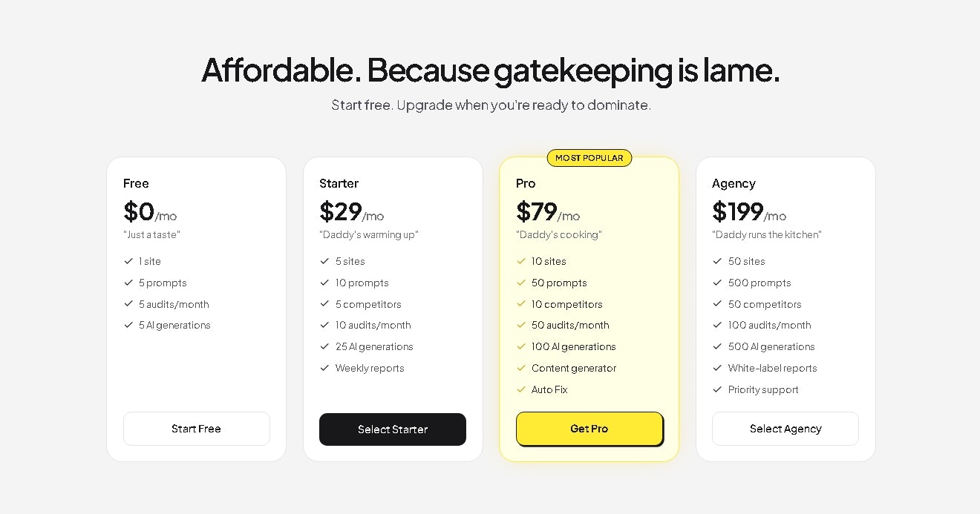980x514 pixels.
Task: Click the '100 AI generations' feature text
Action: (574, 346)
